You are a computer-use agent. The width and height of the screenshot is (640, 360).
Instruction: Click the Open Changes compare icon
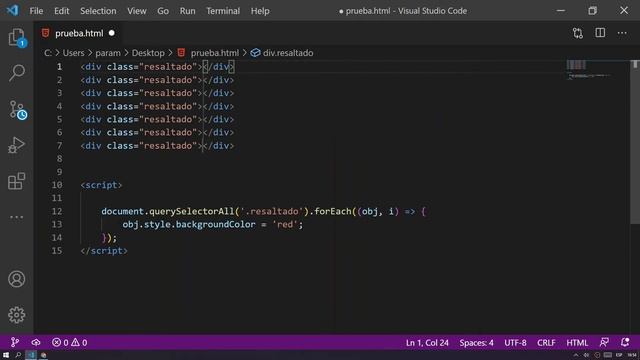[578, 33]
